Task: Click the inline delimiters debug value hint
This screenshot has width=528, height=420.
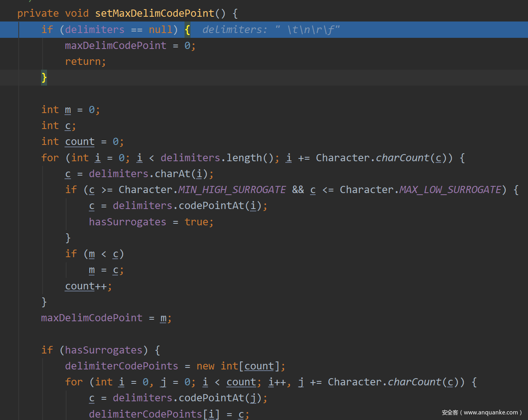Action: [271, 30]
